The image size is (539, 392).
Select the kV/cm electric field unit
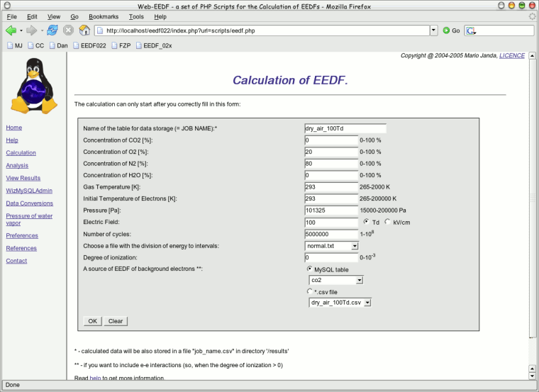[387, 222]
